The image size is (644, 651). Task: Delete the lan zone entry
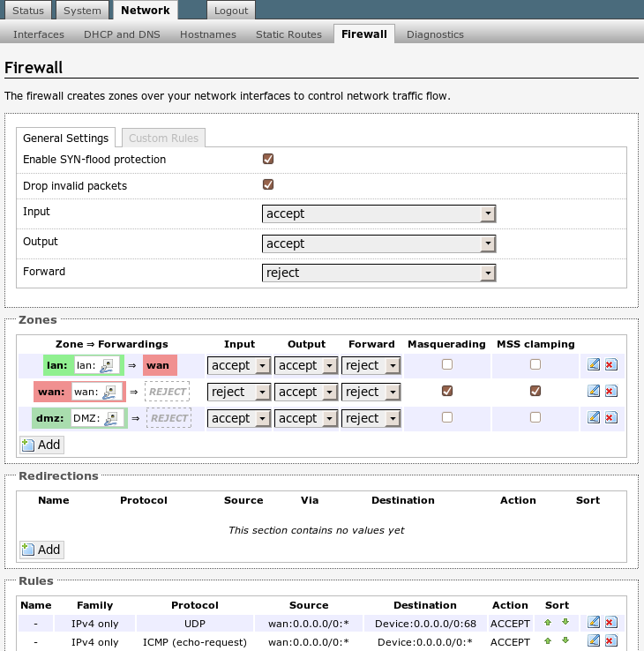point(610,365)
